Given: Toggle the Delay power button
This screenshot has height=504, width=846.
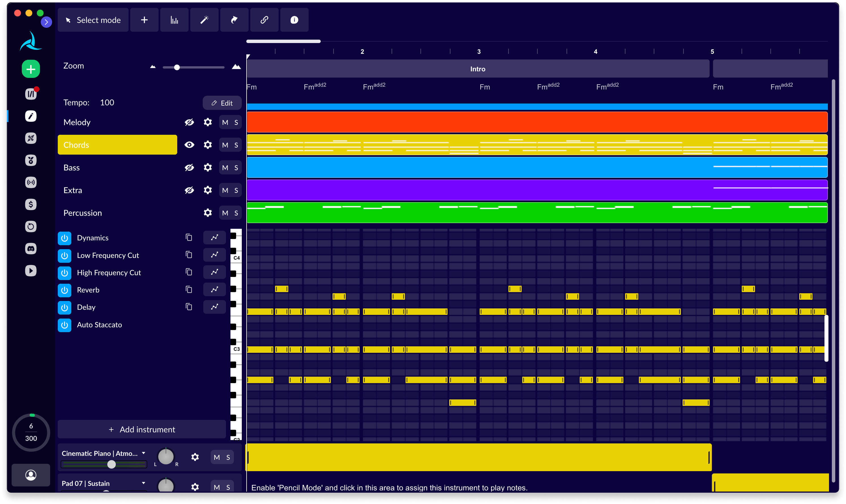Looking at the screenshot, I should click(x=65, y=307).
